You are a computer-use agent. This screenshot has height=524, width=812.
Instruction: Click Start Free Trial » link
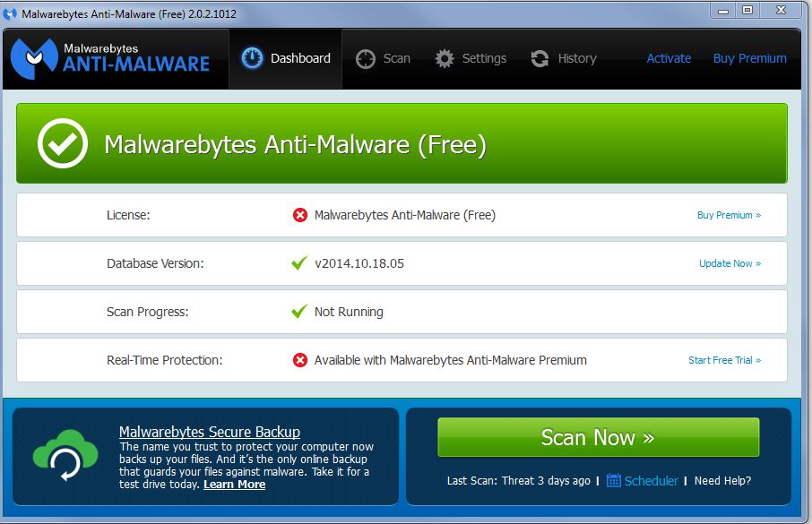[725, 360]
